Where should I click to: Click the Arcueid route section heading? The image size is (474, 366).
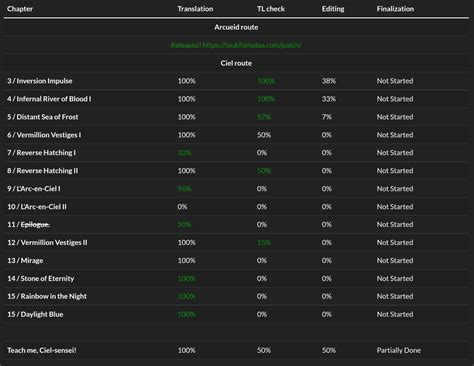tap(236, 27)
